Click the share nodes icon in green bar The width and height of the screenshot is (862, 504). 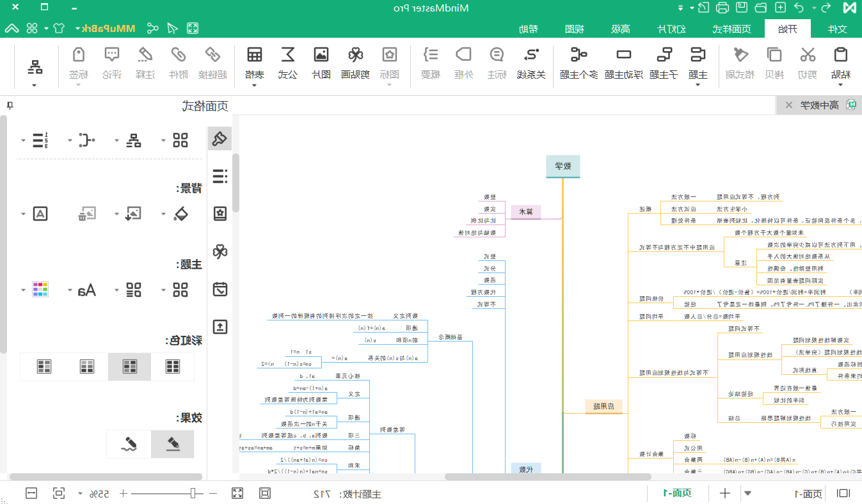pyautogui.click(x=152, y=28)
